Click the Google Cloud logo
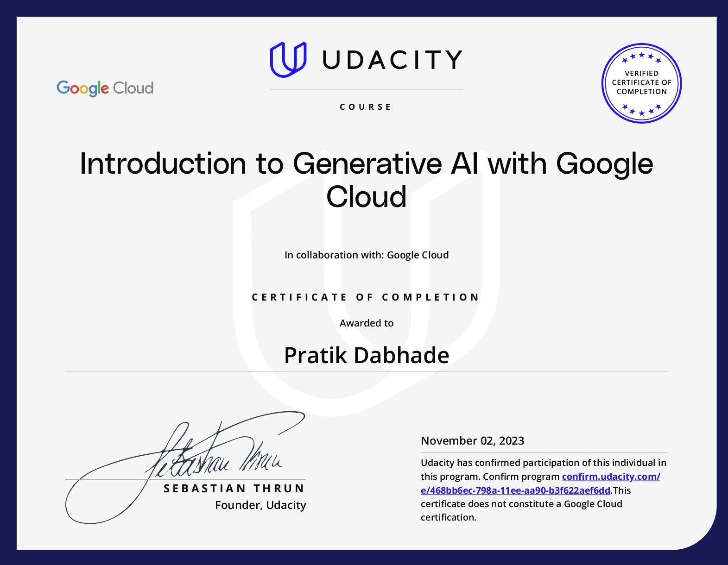The width and height of the screenshot is (728, 565). pyautogui.click(x=105, y=88)
